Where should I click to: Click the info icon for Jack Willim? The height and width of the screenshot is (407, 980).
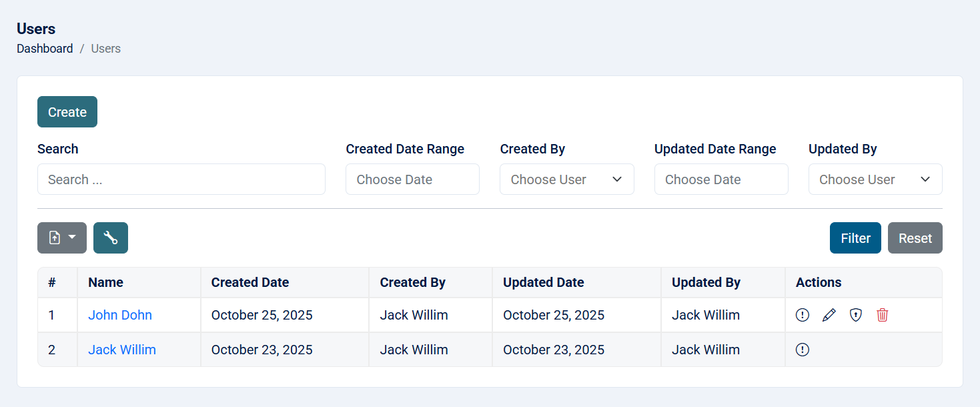coord(803,350)
